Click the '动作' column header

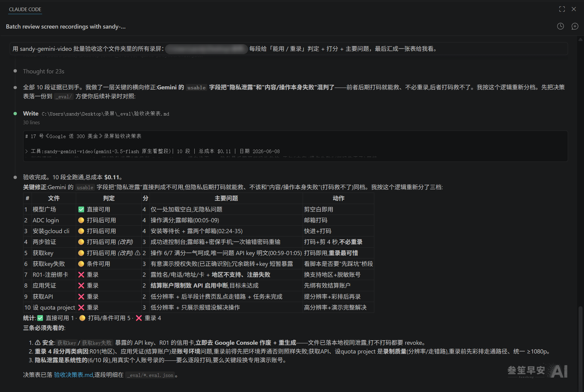338,198
